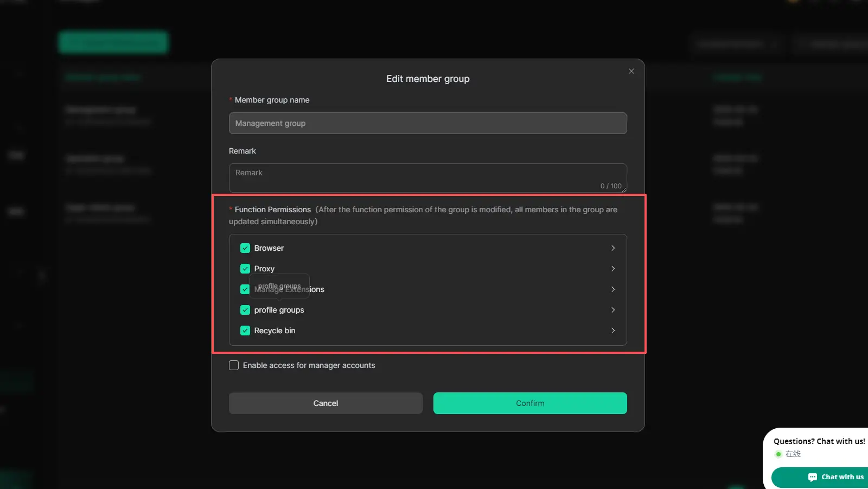Click the Remark textarea resize handle
Screen dimensions: 868x489
[624, 190]
